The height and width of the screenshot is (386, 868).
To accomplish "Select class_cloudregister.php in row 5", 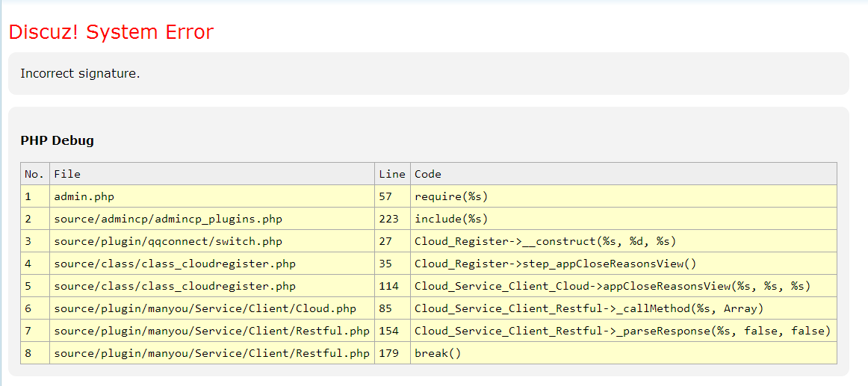I will 175,286.
